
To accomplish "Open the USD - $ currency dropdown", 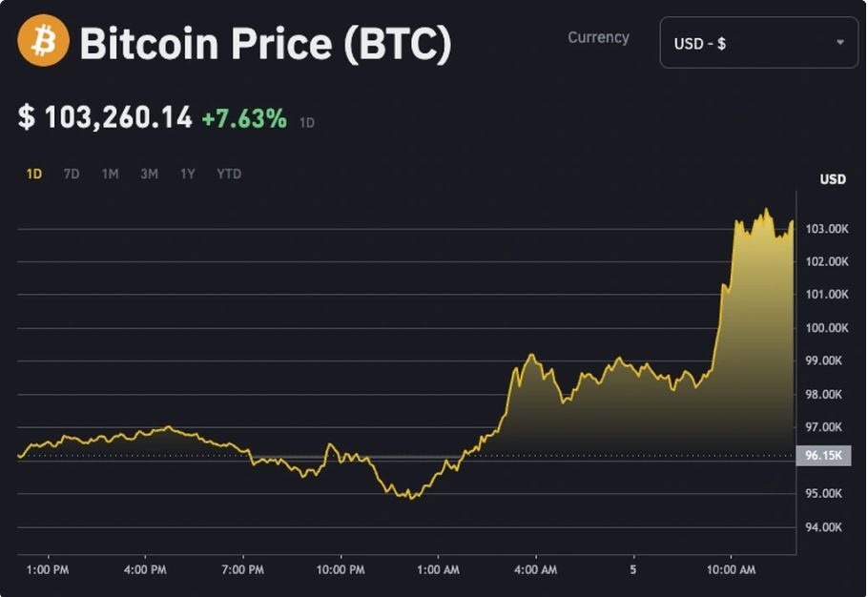I will pos(758,43).
